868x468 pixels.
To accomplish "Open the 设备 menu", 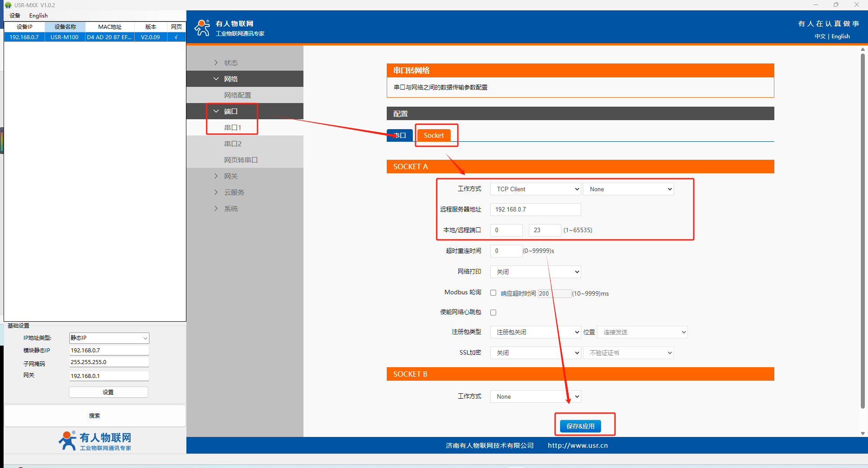I will coord(15,15).
